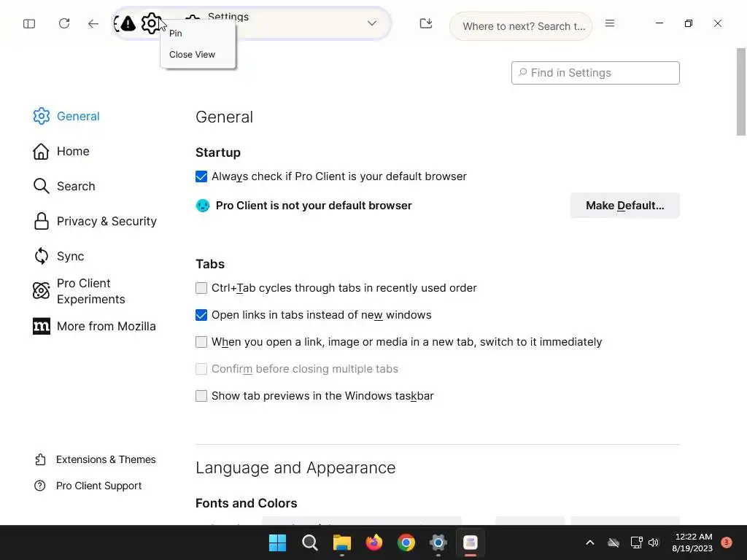This screenshot has width=747, height=560.
Task: Click the 'Language and Appearance' heading
Action: click(295, 467)
